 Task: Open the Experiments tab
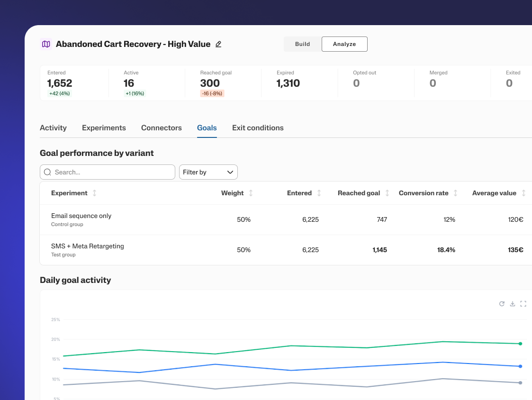click(104, 128)
